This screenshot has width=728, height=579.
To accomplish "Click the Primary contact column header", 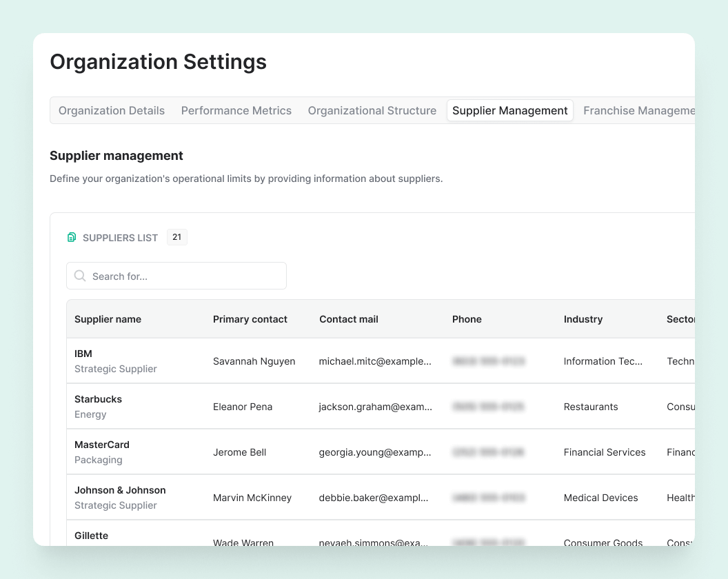I will 250,320.
